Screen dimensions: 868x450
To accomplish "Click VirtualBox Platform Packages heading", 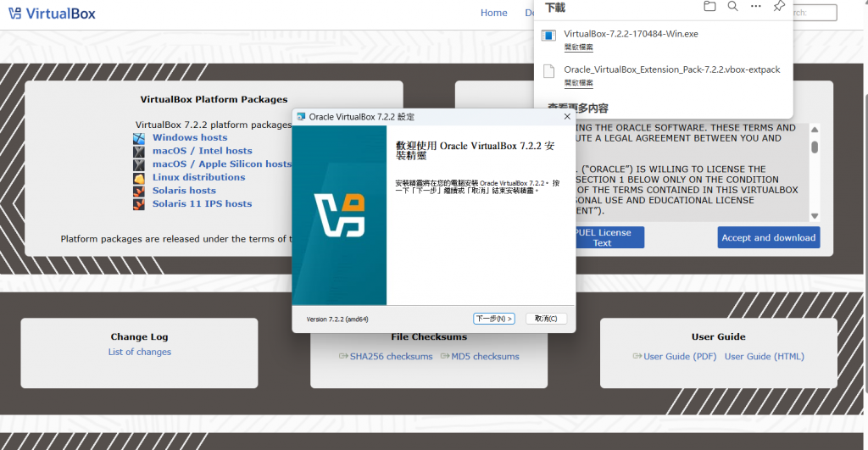I will (x=214, y=100).
